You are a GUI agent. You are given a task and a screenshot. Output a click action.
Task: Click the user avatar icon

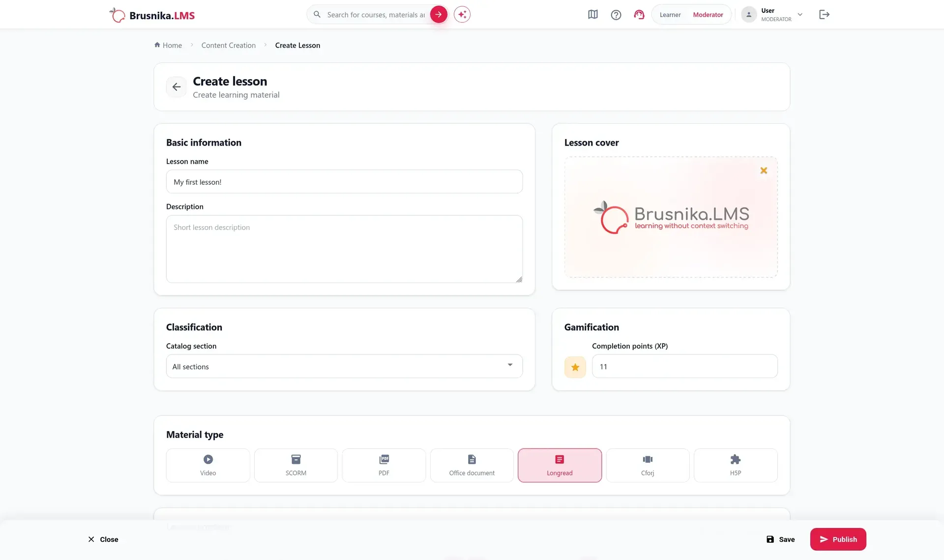[x=749, y=14]
